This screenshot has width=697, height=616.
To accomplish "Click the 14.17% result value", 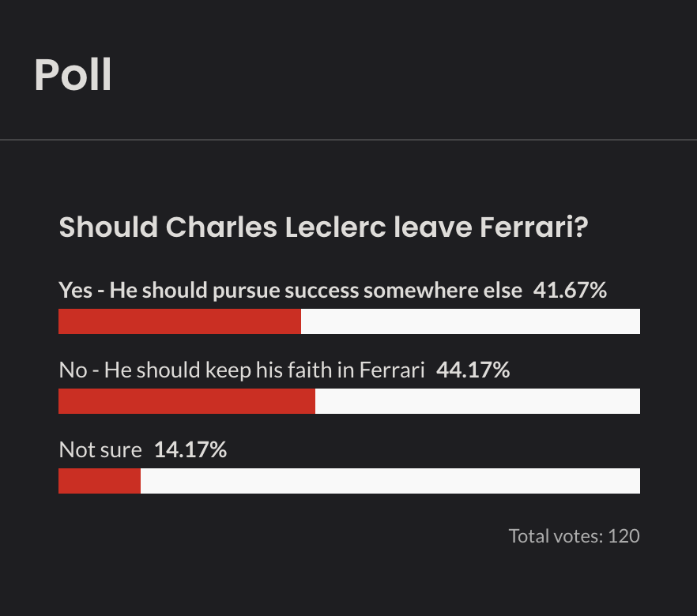I will [190, 450].
